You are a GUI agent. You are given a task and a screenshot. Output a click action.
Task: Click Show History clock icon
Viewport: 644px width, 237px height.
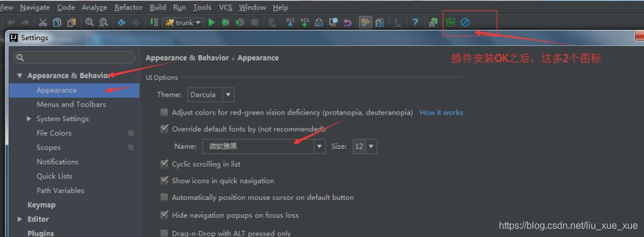coord(333,23)
